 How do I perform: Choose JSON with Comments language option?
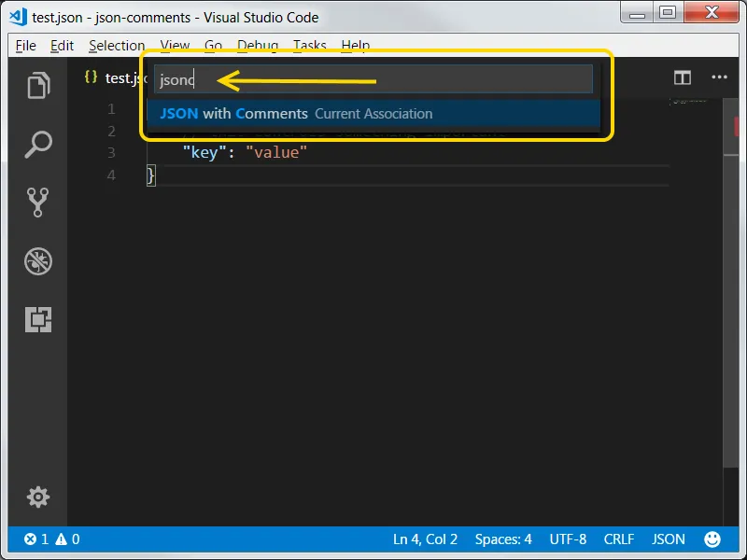(373, 113)
